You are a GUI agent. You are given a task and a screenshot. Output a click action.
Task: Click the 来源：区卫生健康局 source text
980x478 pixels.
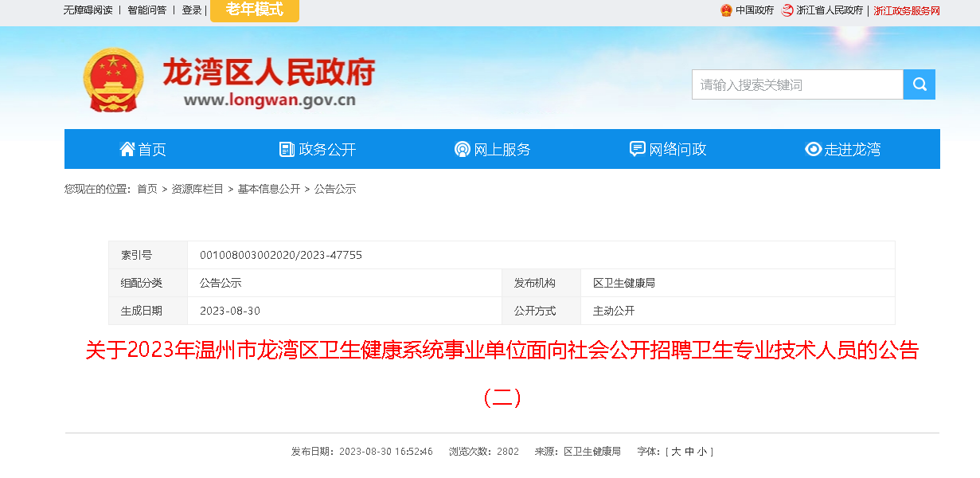tap(577, 452)
